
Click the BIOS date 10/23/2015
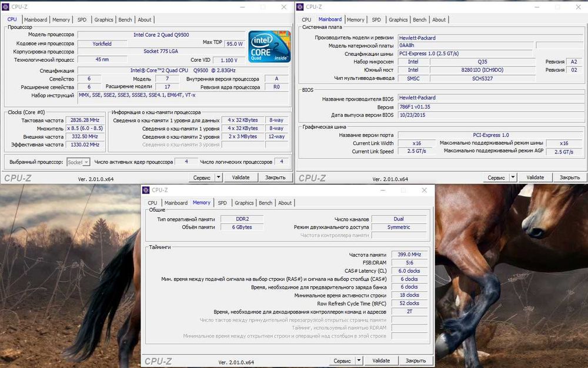[x=491, y=115]
